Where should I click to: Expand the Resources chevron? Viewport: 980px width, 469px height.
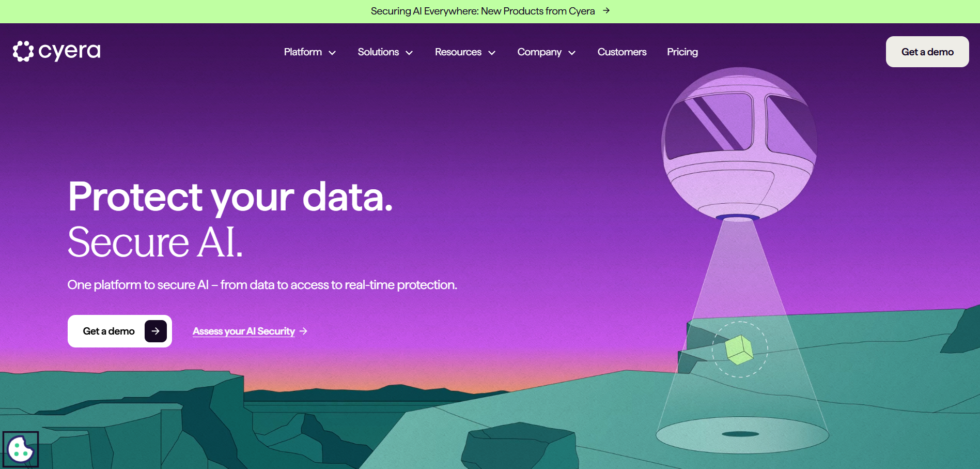[492, 53]
